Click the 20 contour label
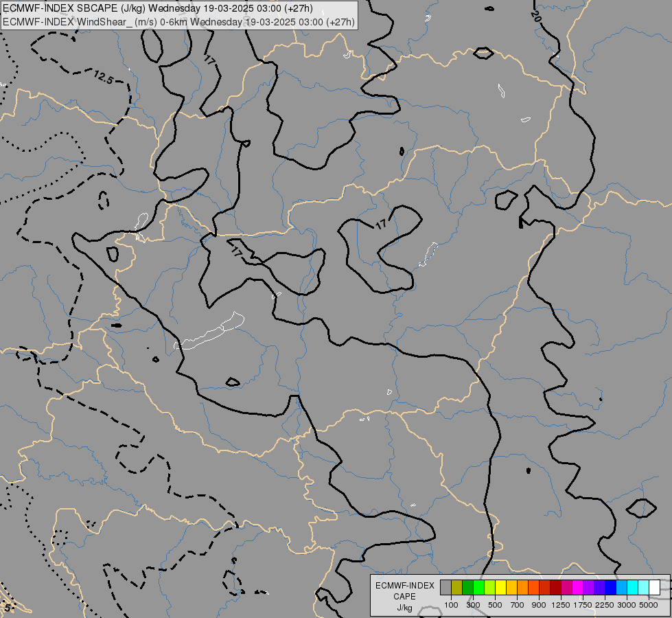The width and height of the screenshot is (672, 618). pos(535,16)
